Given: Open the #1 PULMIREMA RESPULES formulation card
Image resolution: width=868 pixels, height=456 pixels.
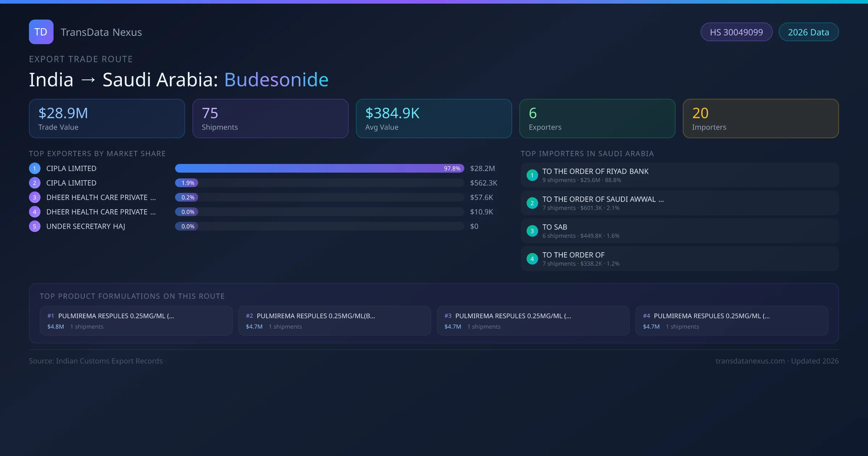Looking at the screenshot, I should pos(136,321).
